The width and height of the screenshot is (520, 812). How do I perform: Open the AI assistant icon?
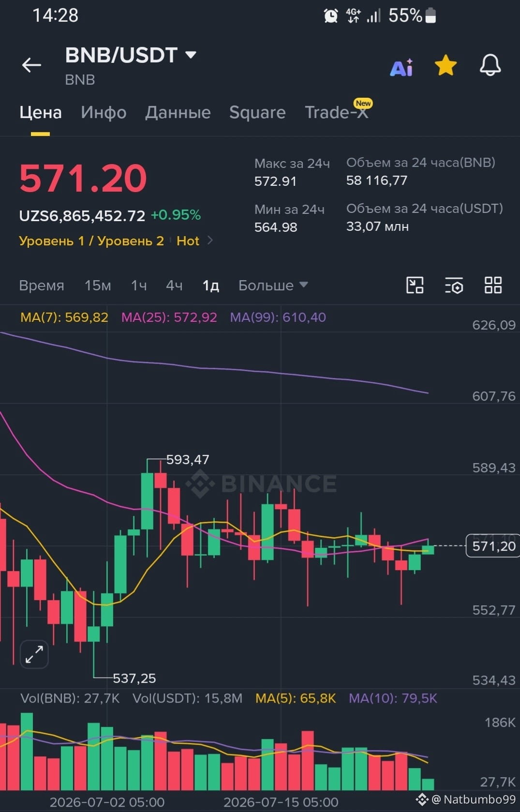[x=401, y=67]
